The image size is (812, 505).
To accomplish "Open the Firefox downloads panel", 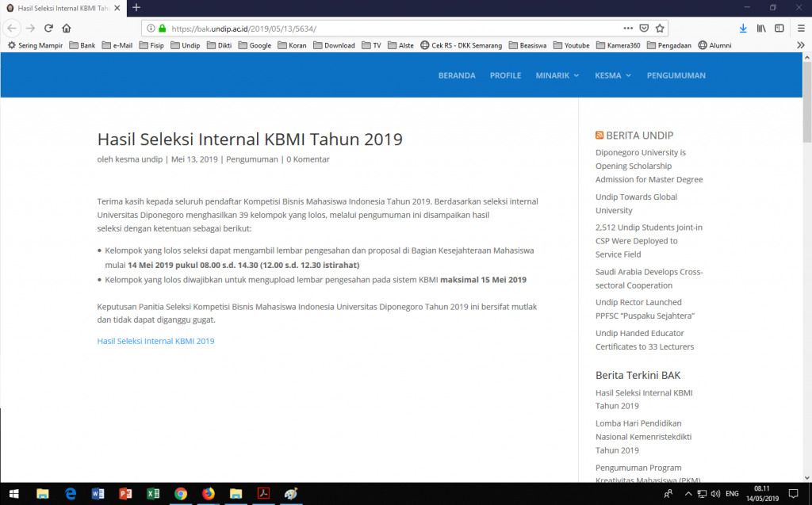I will pyautogui.click(x=743, y=28).
